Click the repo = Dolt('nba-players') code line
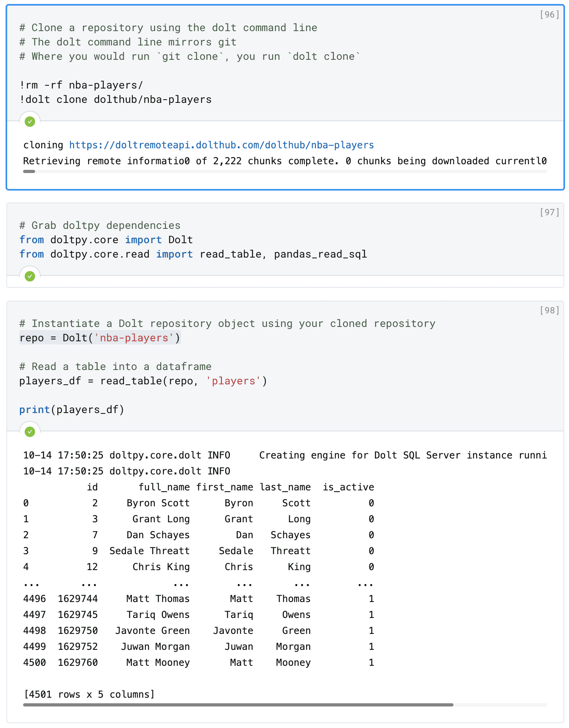This screenshot has height=728, width=569. pyautogui.click(x=100, y=338)
